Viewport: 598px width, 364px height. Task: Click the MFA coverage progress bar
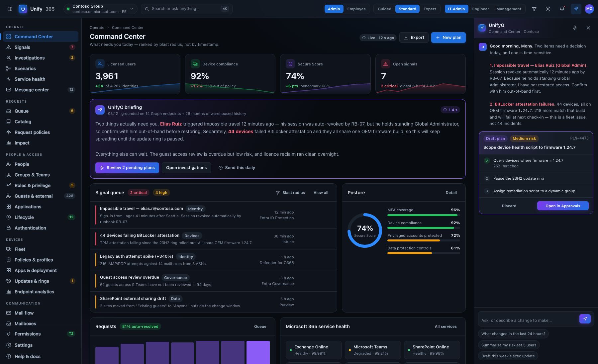[x=424, y=215]
